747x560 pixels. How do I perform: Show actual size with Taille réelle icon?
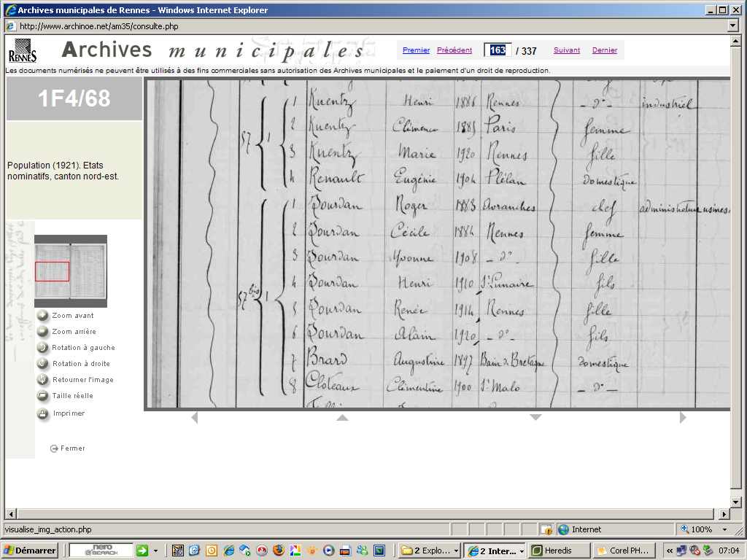[43, 396]
